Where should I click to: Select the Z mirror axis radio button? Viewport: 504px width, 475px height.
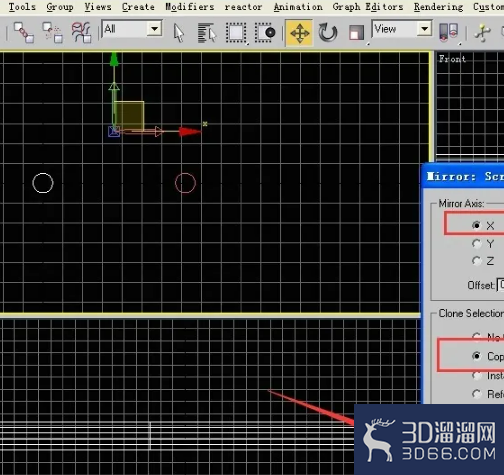coord(476,261)
